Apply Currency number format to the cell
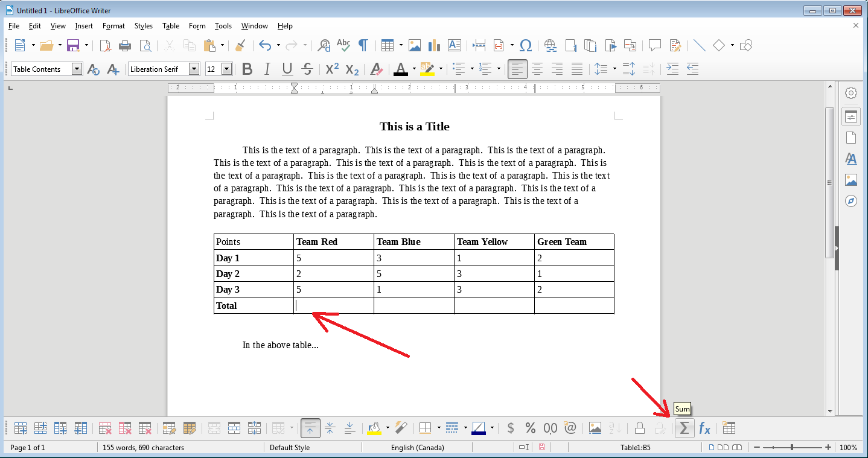Viewport: 868px width, 458px height. click(x=510, y=428)
